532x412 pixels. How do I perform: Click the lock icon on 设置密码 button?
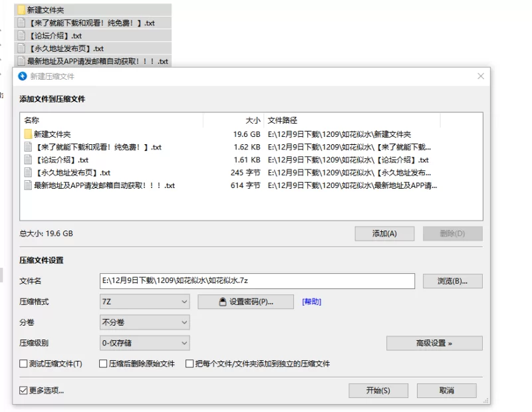(x=222, y=302)
